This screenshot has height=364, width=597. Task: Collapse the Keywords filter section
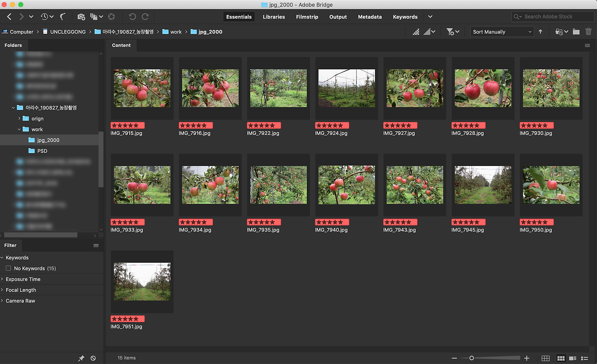pos(2,258)
